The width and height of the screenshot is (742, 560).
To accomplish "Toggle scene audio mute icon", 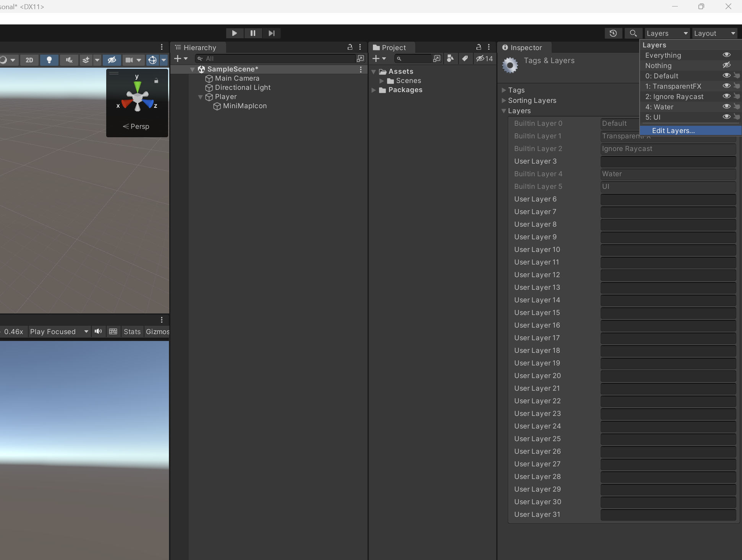I will click(69, 60).
